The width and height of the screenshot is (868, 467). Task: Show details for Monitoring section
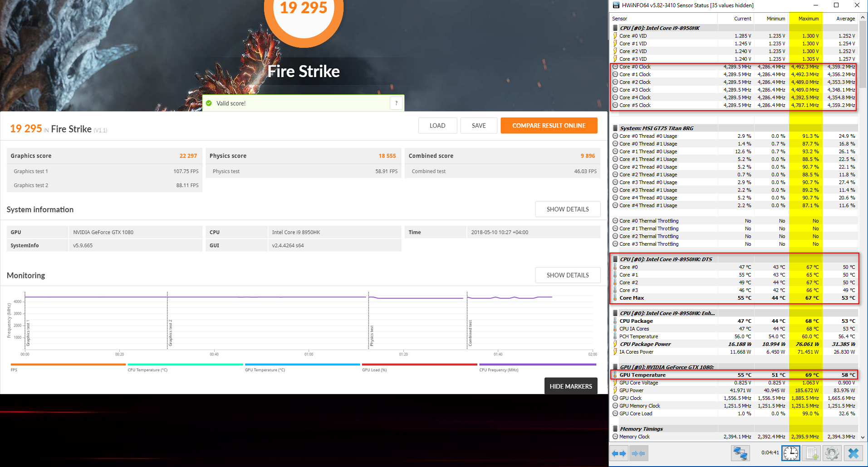568,275
